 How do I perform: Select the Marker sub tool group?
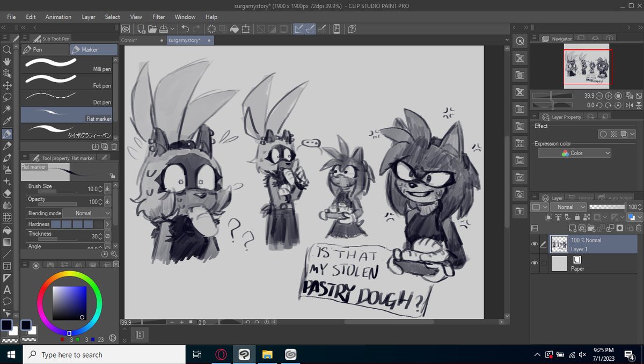click(94, 49)
